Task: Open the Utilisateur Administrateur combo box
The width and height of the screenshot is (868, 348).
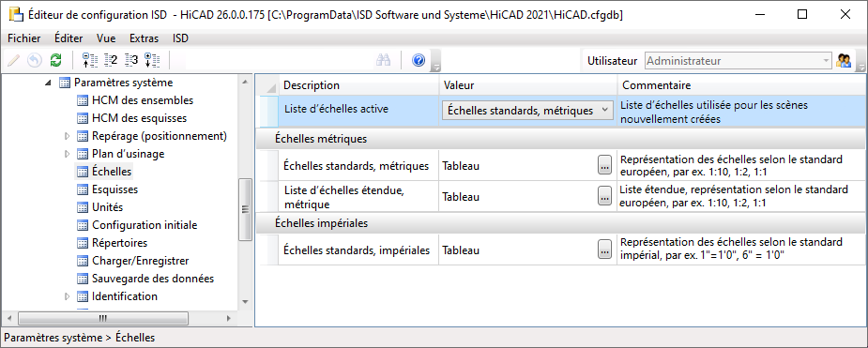Action: click(739, 61)
